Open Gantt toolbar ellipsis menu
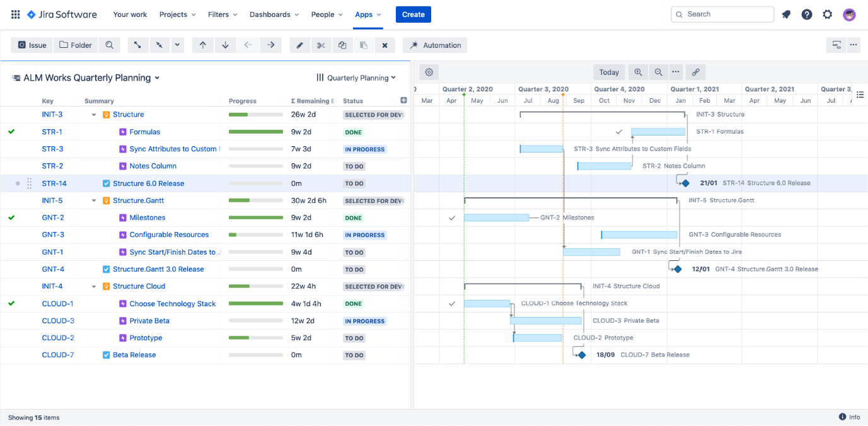Image resolution: width=868 pixels, height=426 pixels. (676, 72)
